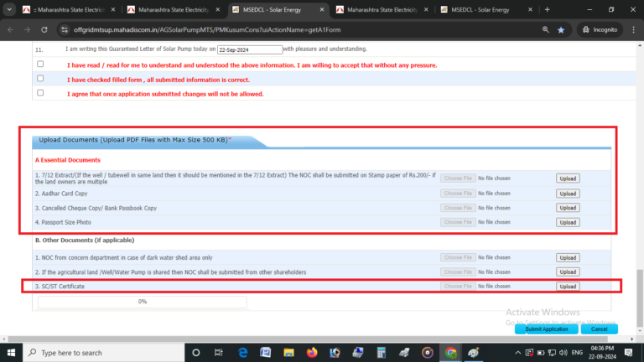Choose file for the 7/12 Extract document

458,178
